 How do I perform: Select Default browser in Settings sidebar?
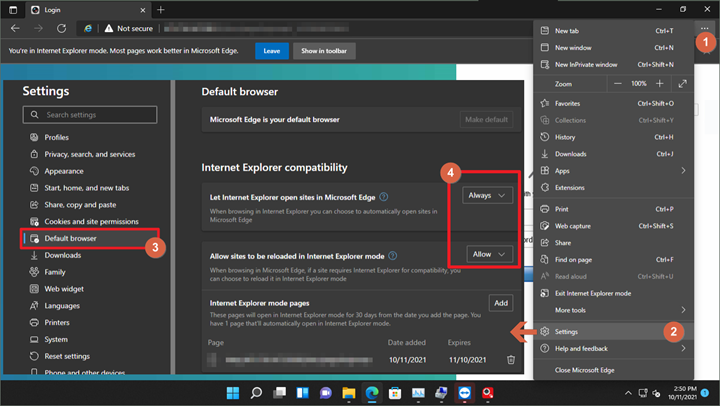(91, 238)
